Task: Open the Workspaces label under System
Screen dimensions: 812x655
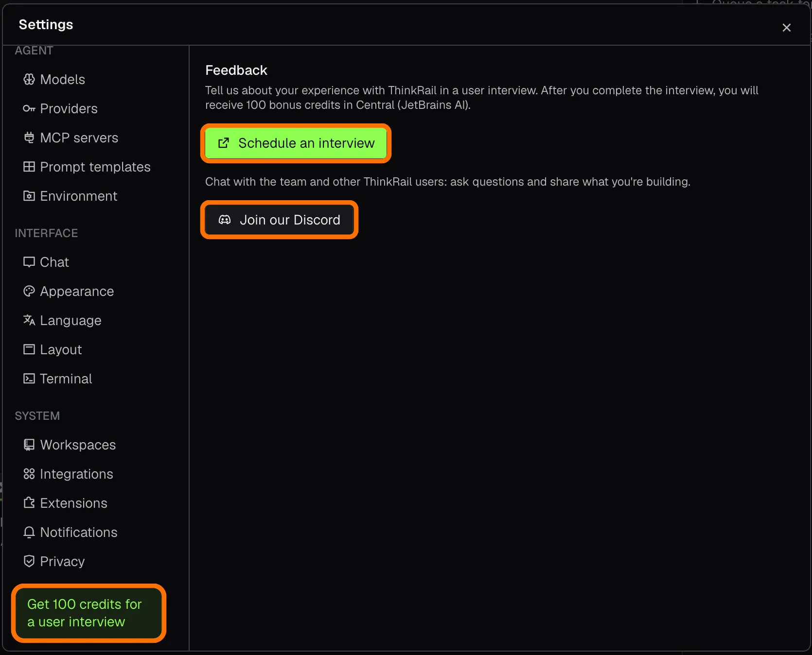Action: pyautogui.click(x=78, y=445)
